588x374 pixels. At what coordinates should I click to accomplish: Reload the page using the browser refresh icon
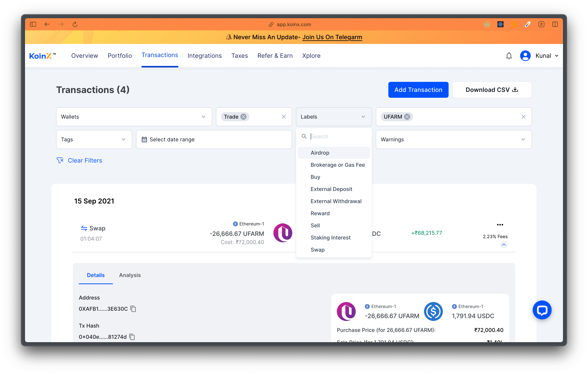click(x=75, y=24)
